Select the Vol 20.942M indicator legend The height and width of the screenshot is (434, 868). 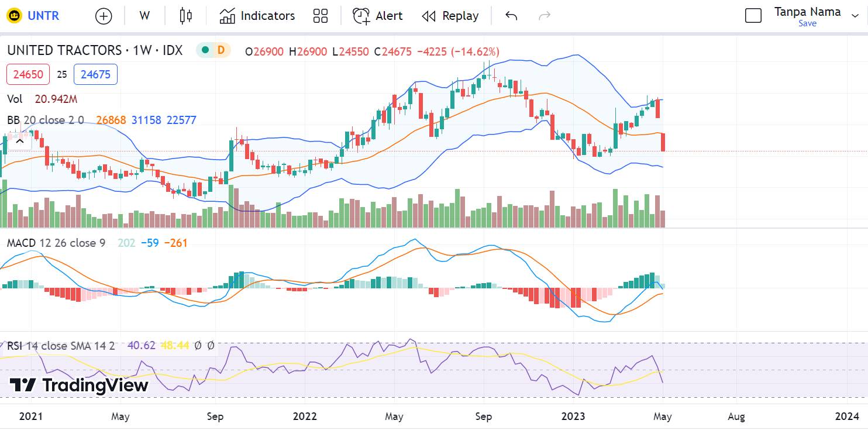(42, 99)
